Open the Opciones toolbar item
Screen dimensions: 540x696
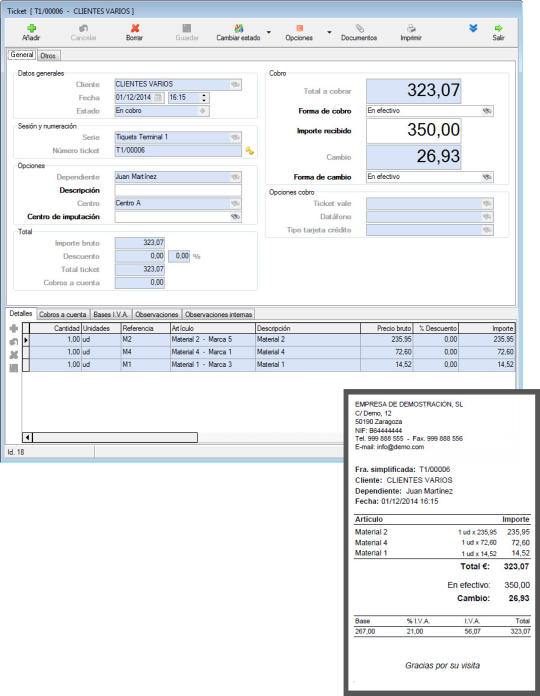pyautogui.click(x=299, y=32)
